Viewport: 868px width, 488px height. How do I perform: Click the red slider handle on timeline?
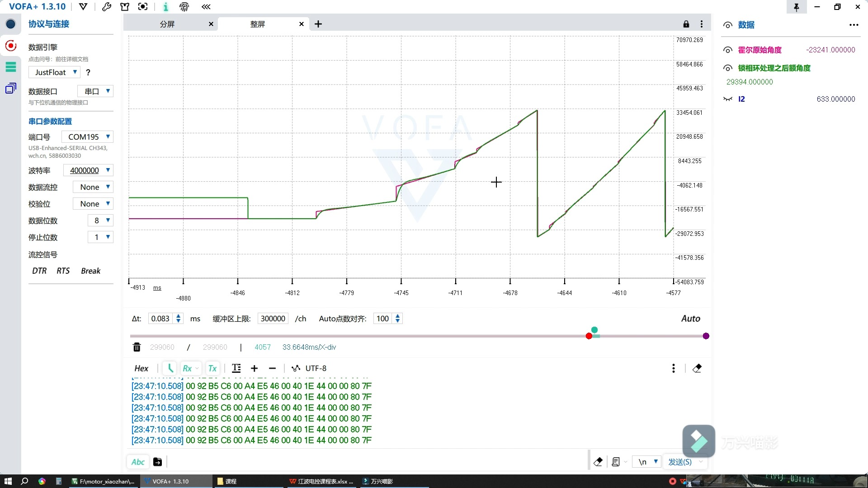589,336
